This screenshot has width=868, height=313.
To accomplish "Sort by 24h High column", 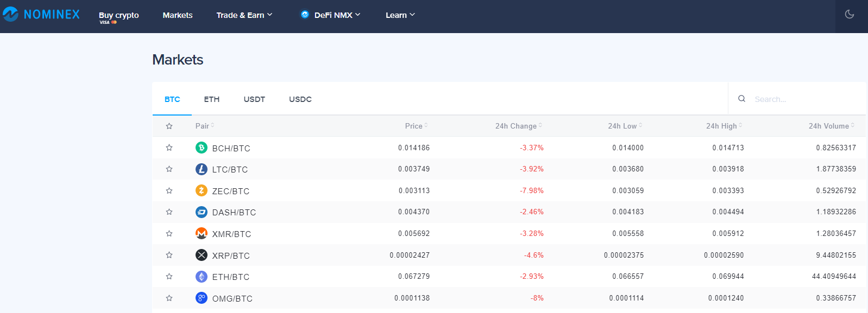I will coord(724,126).
